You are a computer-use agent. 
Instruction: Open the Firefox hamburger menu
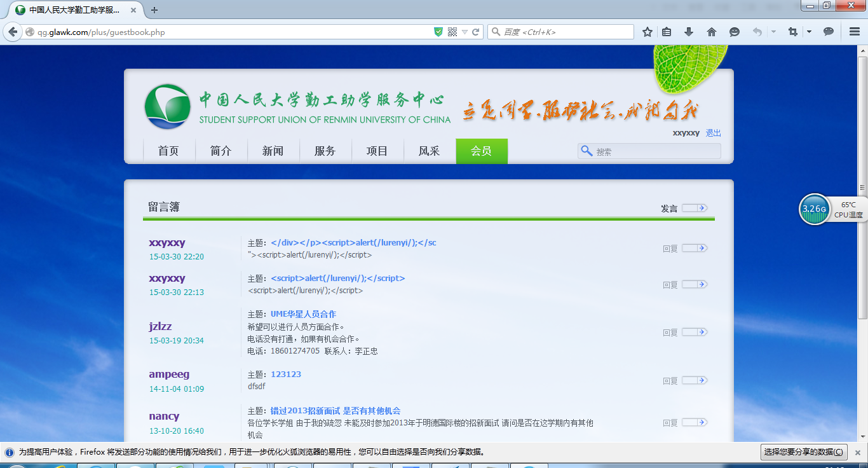point(855,32)
